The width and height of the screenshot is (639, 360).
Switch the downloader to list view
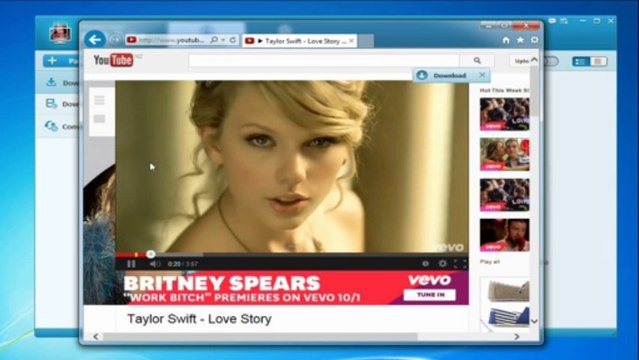click(x=581, y=61)
